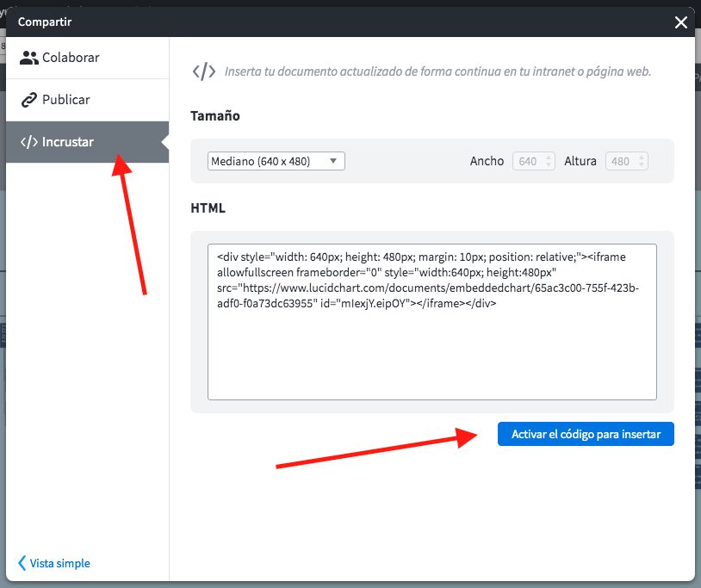Screen dimensions: 701x588
Task: Click the Altura label
Action: click(x=580, y=161)
